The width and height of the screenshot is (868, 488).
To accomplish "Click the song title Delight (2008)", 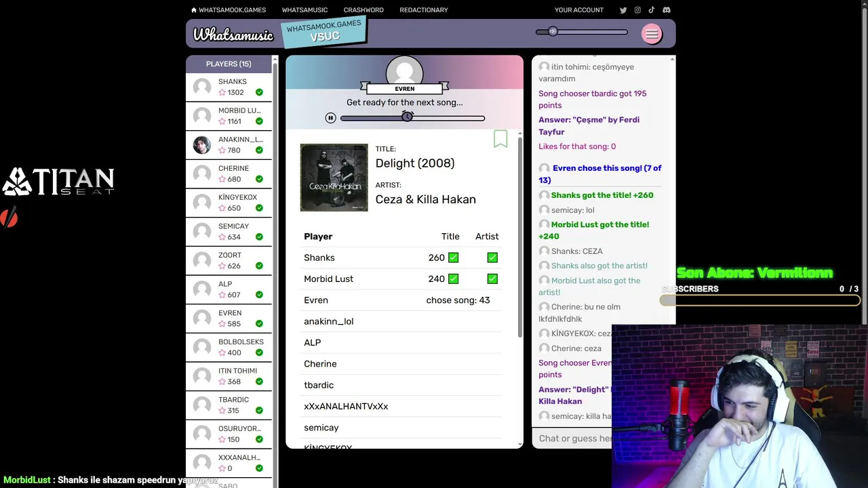I will pos(415,163).
